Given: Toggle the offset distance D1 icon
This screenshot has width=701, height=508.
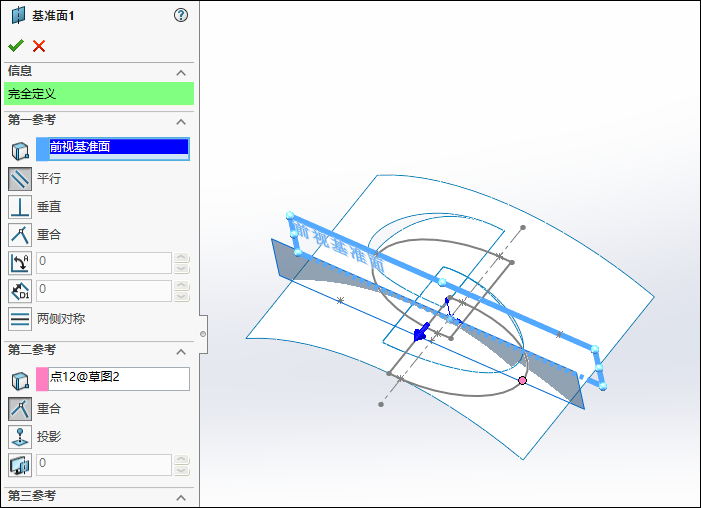Looking at the screenshot, I should click(x=20, y=291).
